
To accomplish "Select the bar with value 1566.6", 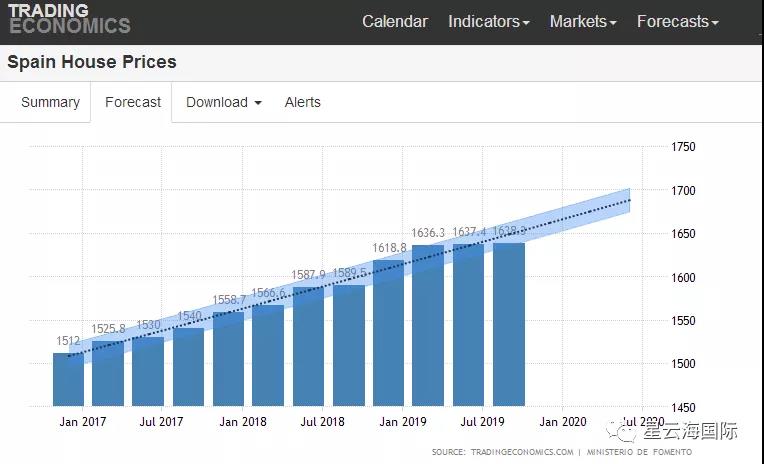I will tap(268, 355).
